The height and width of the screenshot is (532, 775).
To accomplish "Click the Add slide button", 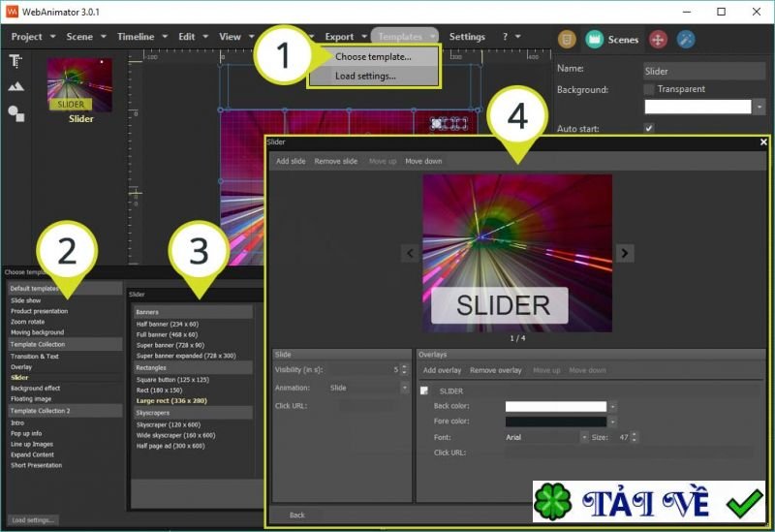I will [290, 161].
